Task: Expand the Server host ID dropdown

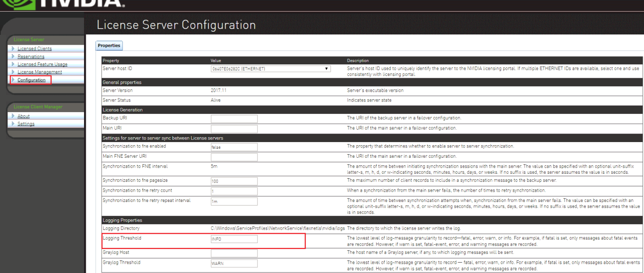Action: coord(271,69)
